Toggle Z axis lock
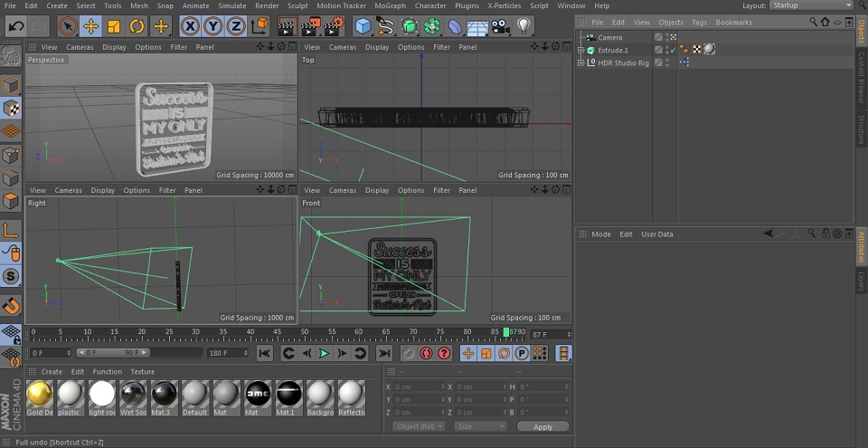The height and width of the screenshot is (448, 868). point(236,26)
